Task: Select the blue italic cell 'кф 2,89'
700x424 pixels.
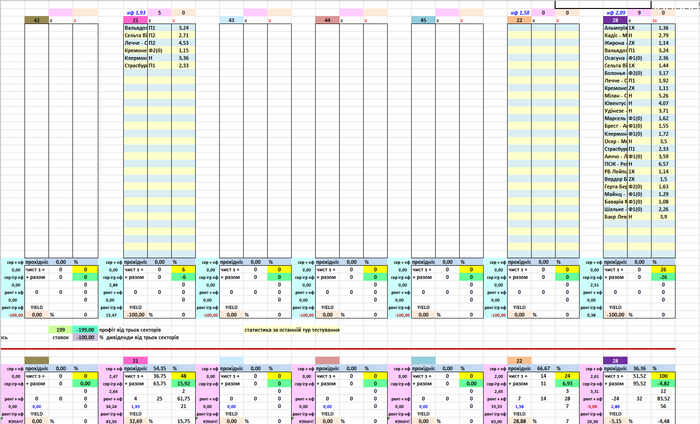Action: [616, 13]
